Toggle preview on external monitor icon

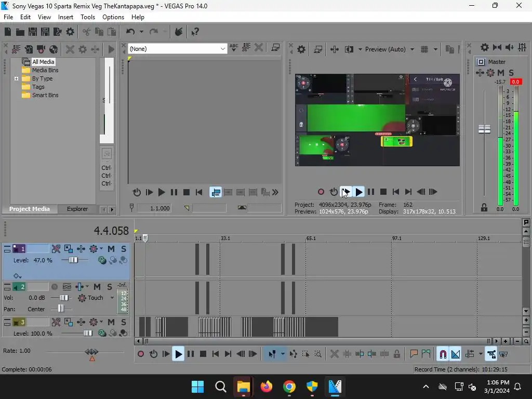coord(318,49)
